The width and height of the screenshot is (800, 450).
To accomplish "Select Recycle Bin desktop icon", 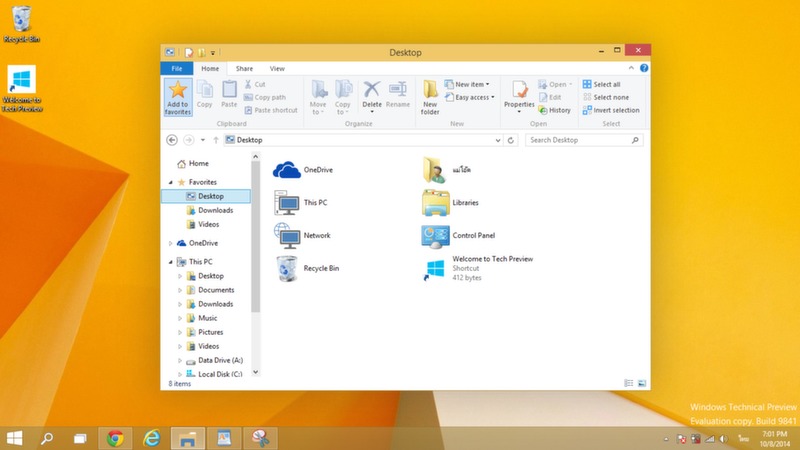I will coord(21,24).
